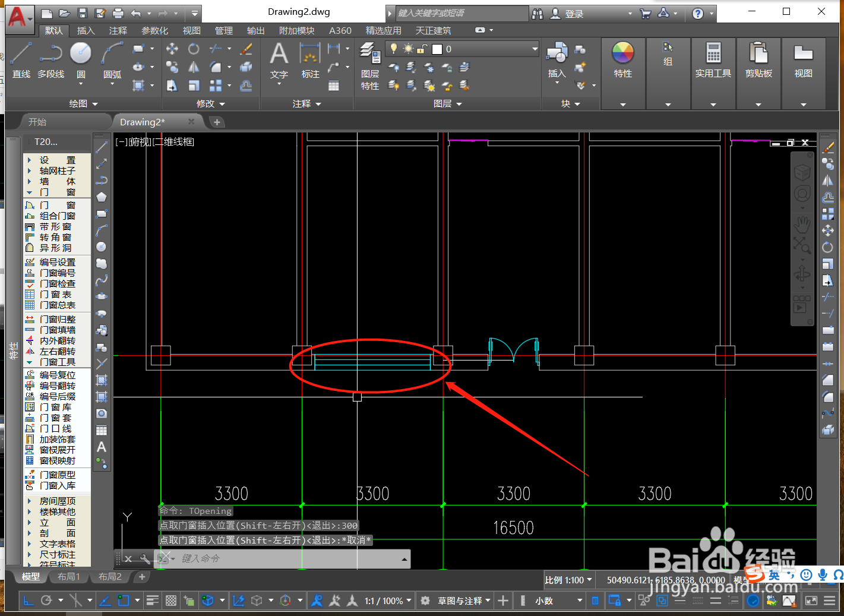Click the Move tool in Modify panel
The image size is (844, 616).
(172, 49)
